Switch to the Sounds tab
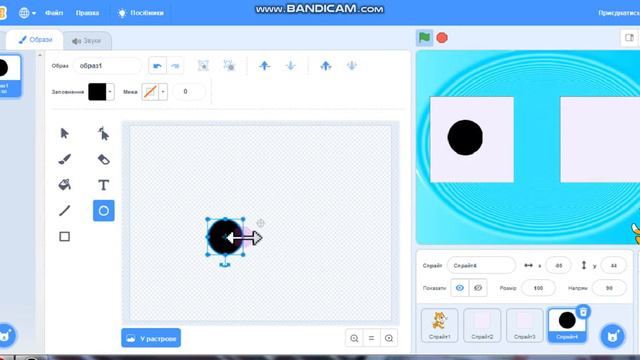Viewport: 640px width, 360px height. 87,41
